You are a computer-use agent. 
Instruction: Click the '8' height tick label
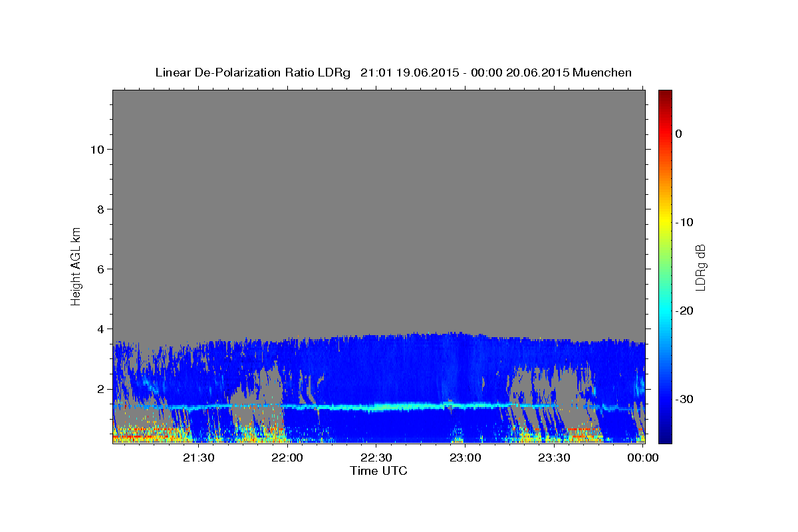[101, 209]
